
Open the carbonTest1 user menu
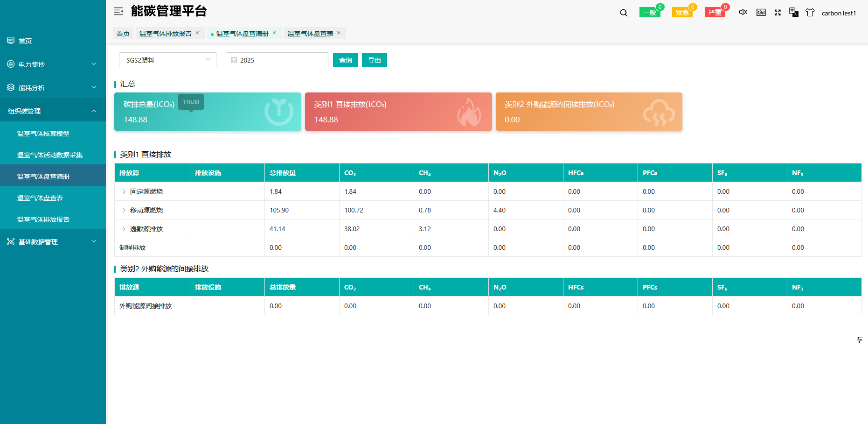coord(839,13)
